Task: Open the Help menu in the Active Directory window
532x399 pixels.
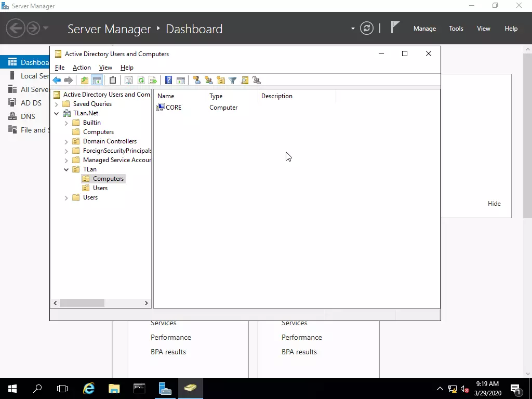Action: point(127,68)
